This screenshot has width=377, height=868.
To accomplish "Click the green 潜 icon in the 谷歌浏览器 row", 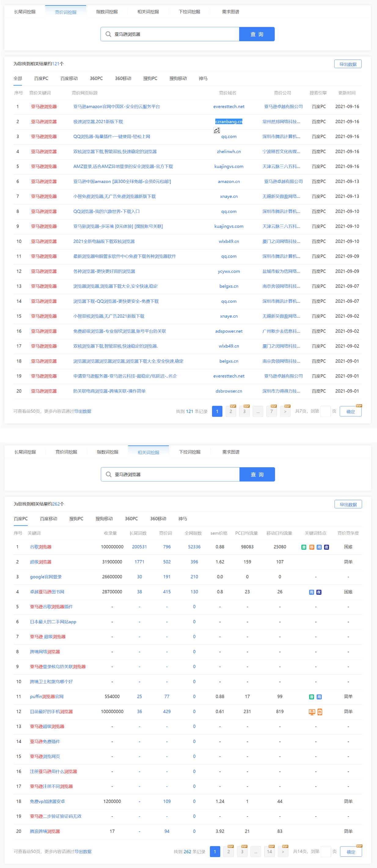I will coord(304,547).
